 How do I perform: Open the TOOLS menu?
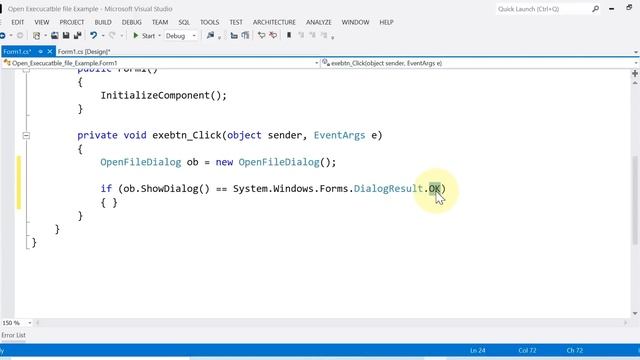(x=209, y=22)
